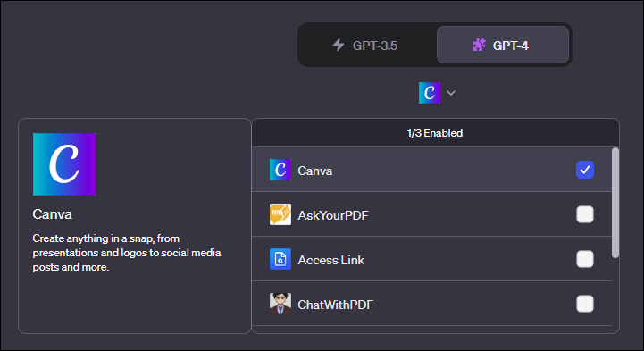Image resolution: width=644 pixels, height=351 pixels.
Task: Click the '1/3 Enabled' header text
Action: [x=434, y=133]
